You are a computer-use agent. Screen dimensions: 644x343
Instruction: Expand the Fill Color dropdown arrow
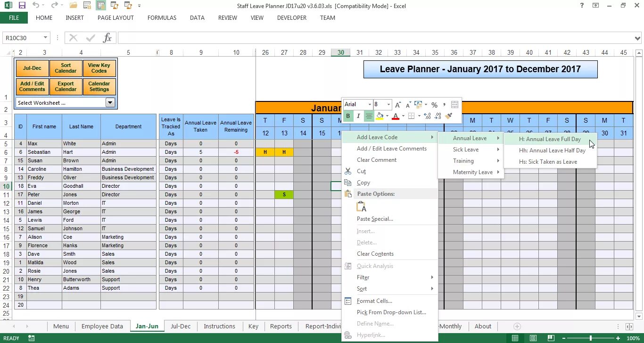click(387, 116)
